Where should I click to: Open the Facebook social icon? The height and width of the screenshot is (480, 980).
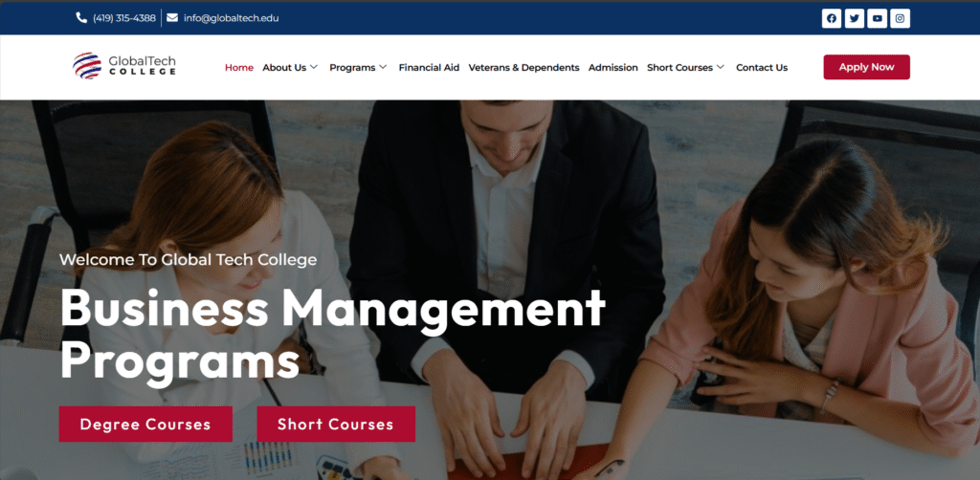click(x=832, y=19)
